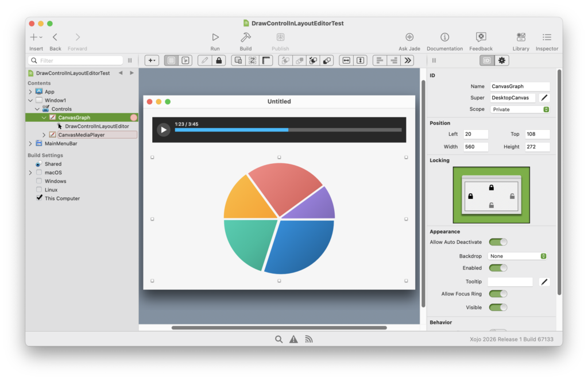Viewport: 588px width, 380px height.
Task: Click the Build hammer icon
Action: click(245, 38)
